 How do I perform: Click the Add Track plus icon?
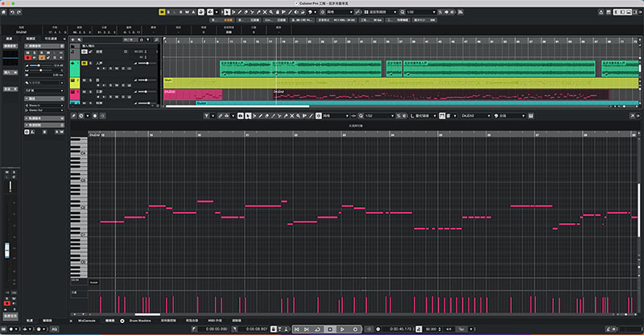click(x=73, y=40)
